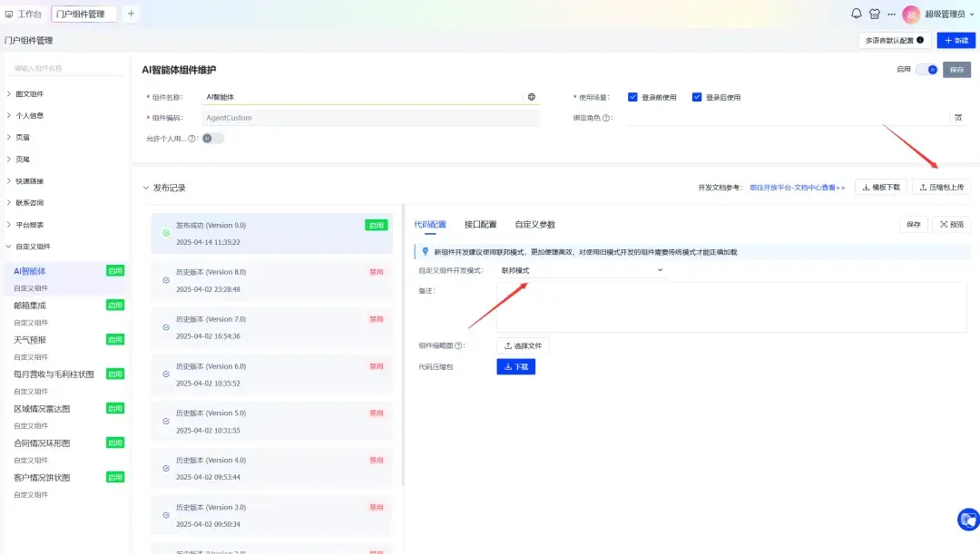Select the 门户组件管理 tab
The image size is (980, 554).
pos(84,14)
